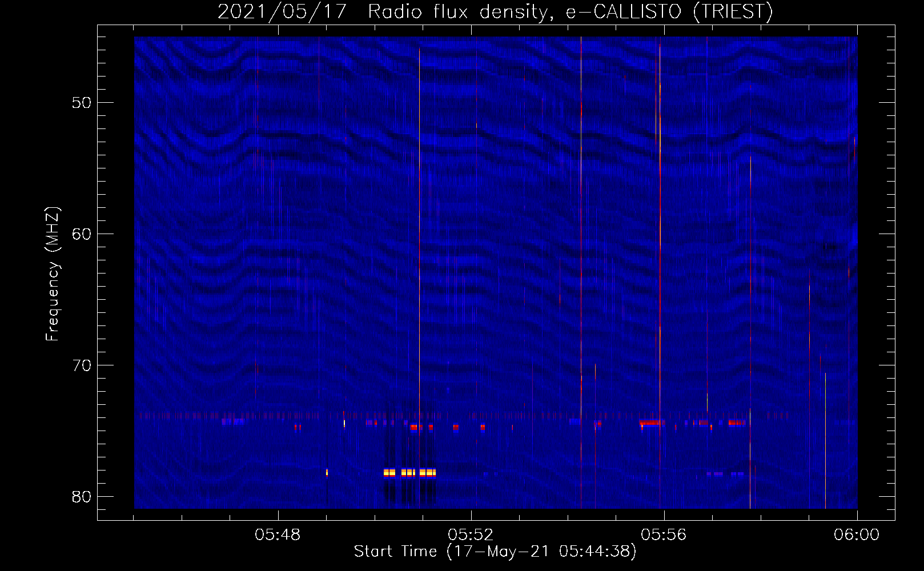Click the 06:00 time tick label
Screen dimensions: 924x571
click(x=857, y=535)
